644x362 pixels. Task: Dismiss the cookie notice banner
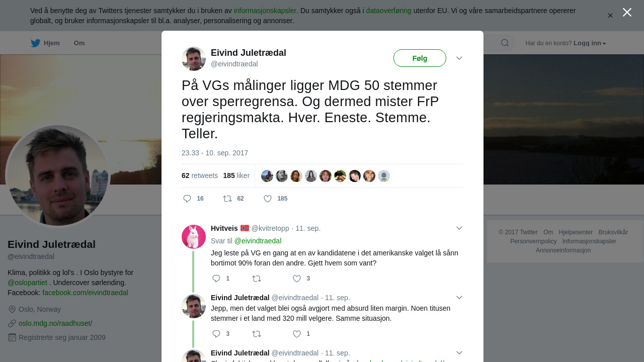pyautogui.click(x=610, y=16)
